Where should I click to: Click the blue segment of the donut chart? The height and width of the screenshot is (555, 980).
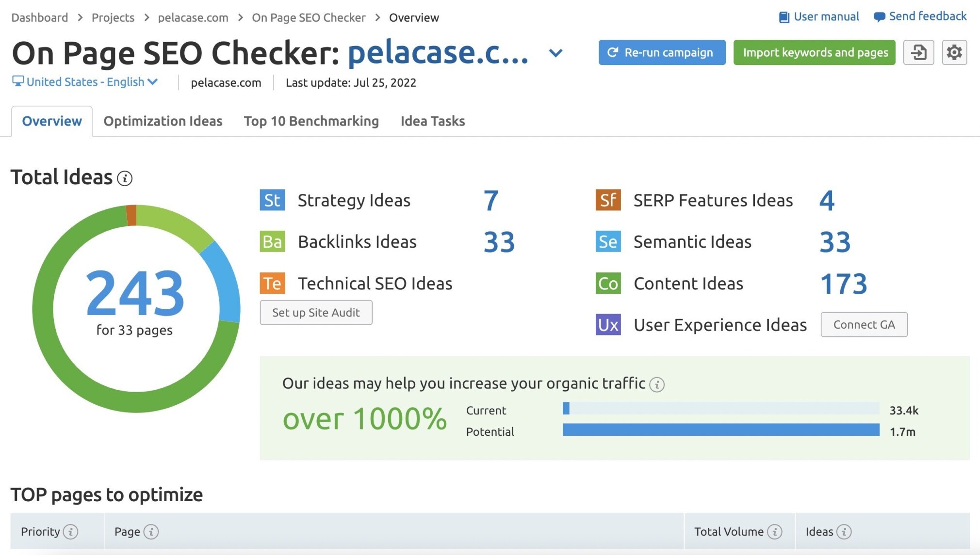[x=224, y=284]
